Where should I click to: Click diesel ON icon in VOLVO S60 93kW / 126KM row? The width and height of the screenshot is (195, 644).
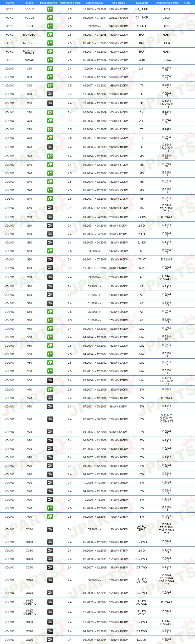pos(50,234)
